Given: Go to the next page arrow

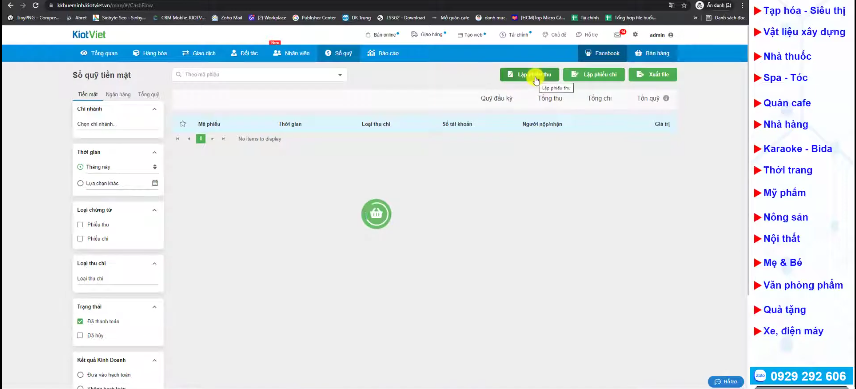Looking at the screenshot, I should click(x=212, y=139).
